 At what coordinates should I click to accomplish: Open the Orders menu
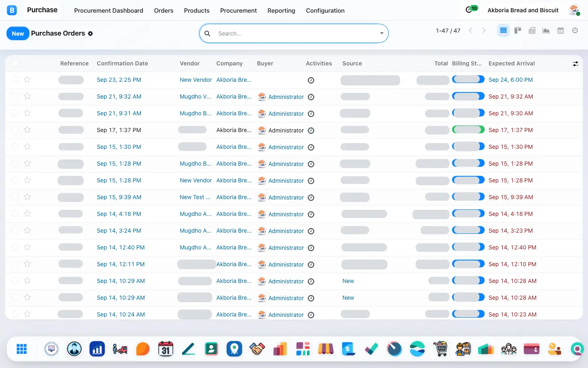pos(163,11)
